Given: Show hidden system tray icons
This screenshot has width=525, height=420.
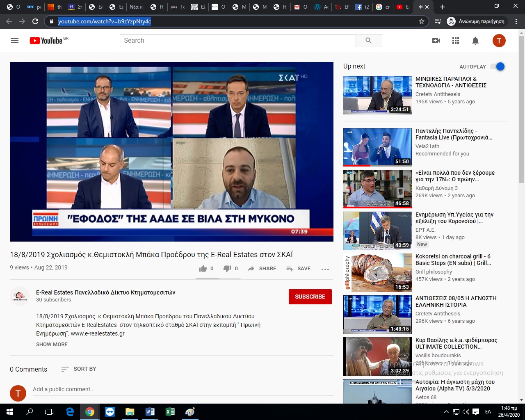Looking at the screenshot, I should 446,412.
